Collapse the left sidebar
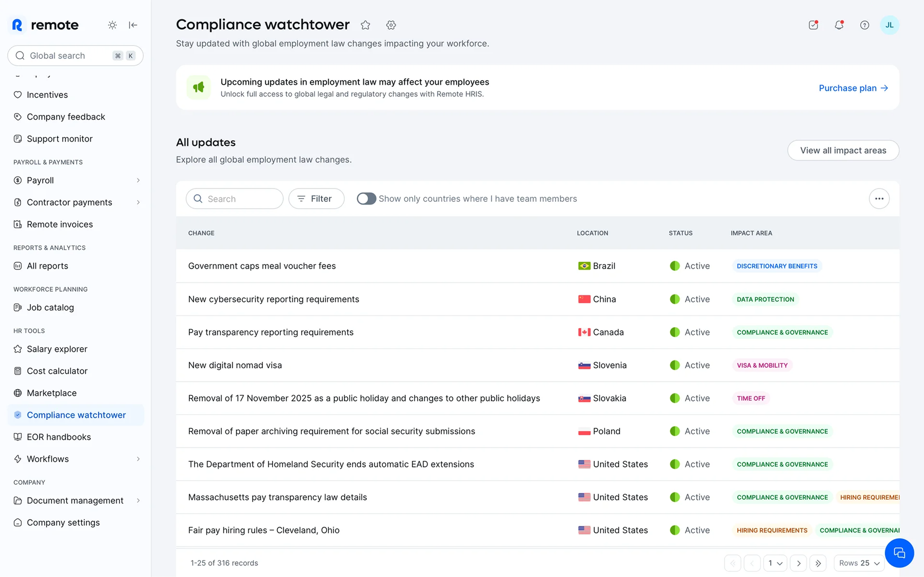 (x=133, y=25)
